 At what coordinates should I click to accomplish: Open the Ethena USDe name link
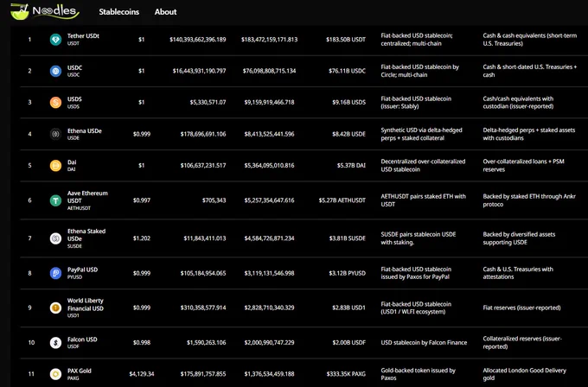pyautogui.click(x=85, y=130)
